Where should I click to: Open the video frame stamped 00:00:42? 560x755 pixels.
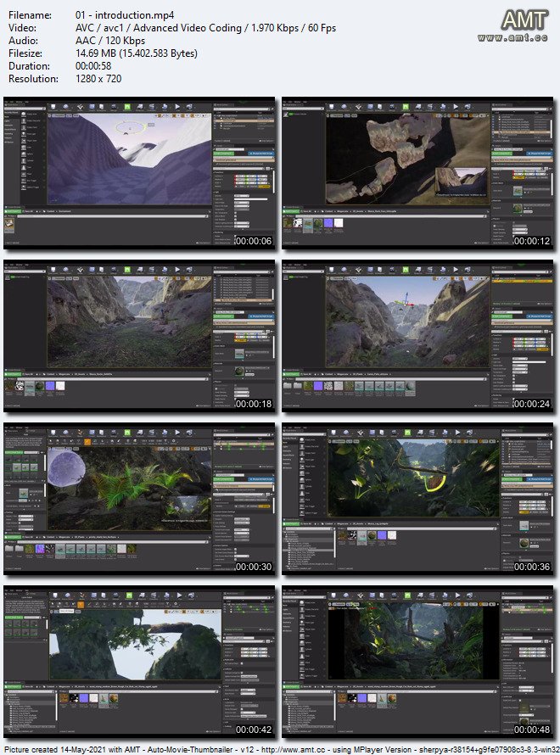[x=139, y=662]
